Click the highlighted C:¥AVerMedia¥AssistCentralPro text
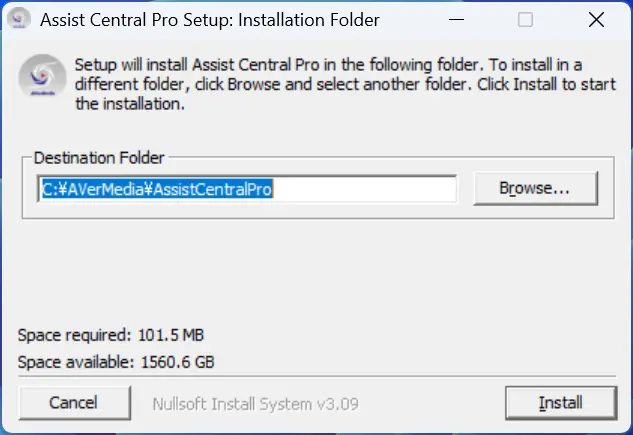This screenshot has width=633, height=435. pos(157,189)
